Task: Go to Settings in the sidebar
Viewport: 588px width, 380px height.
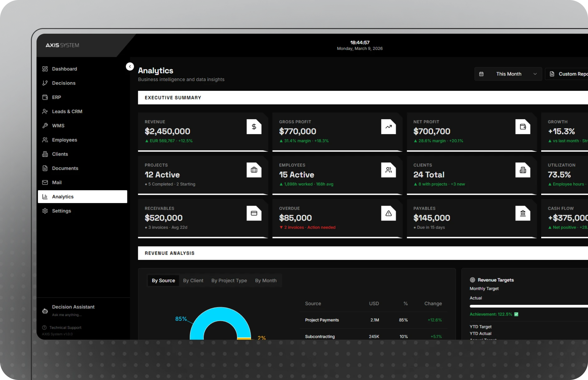Action: pos(61,211)
